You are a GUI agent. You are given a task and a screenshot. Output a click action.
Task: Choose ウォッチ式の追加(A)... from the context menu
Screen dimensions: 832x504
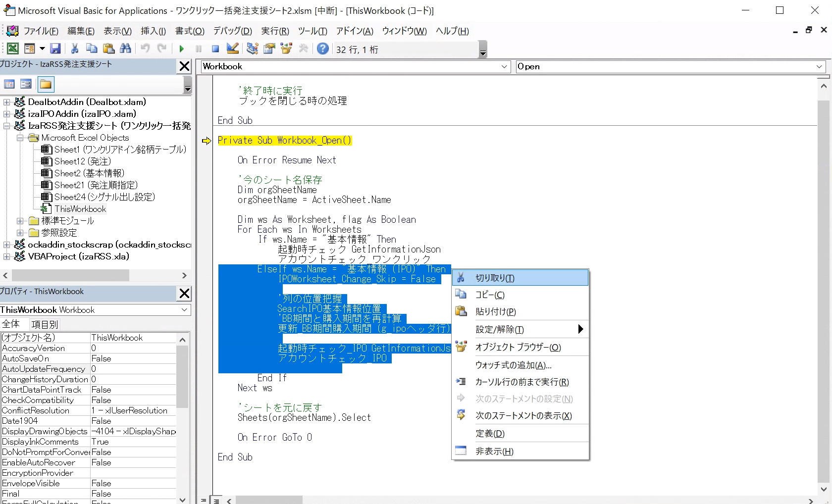(x=520, y=365)
